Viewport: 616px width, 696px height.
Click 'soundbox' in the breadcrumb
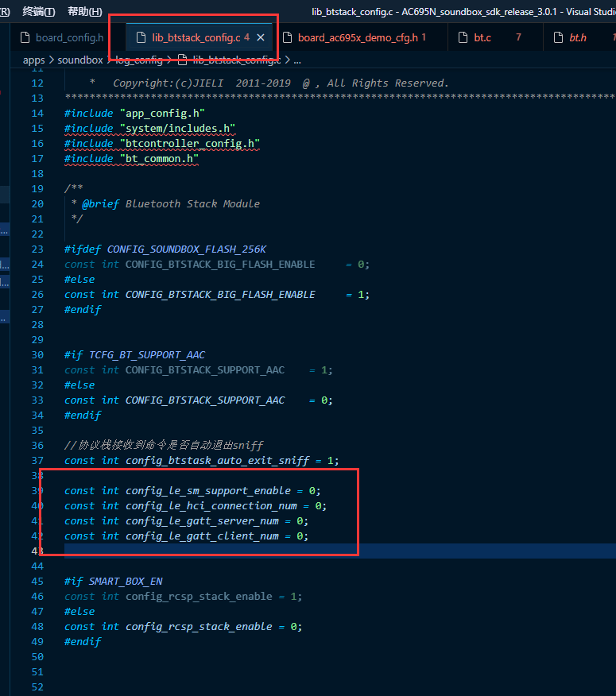pyautogui.click(x=80, y=60)
